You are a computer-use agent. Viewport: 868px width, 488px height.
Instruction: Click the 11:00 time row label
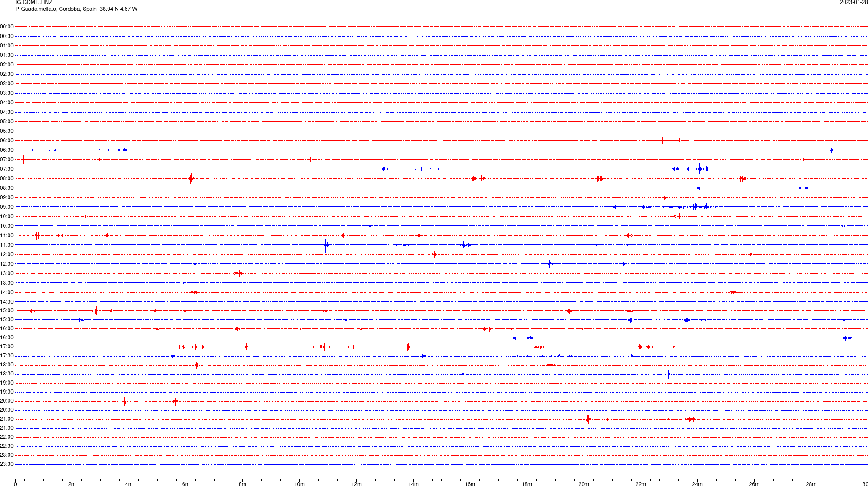7,235
